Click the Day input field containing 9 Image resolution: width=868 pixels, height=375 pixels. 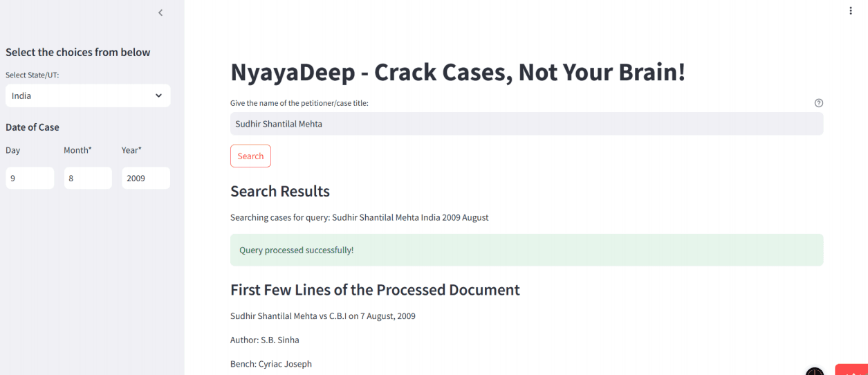(30, 178)
